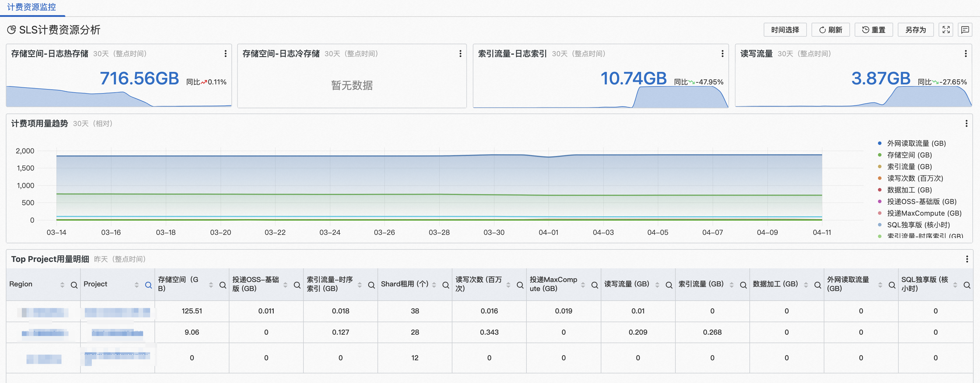This screenshot has width=980, height=383.
Task: Click search icon in Region column
Action: [x=74, y=285]
